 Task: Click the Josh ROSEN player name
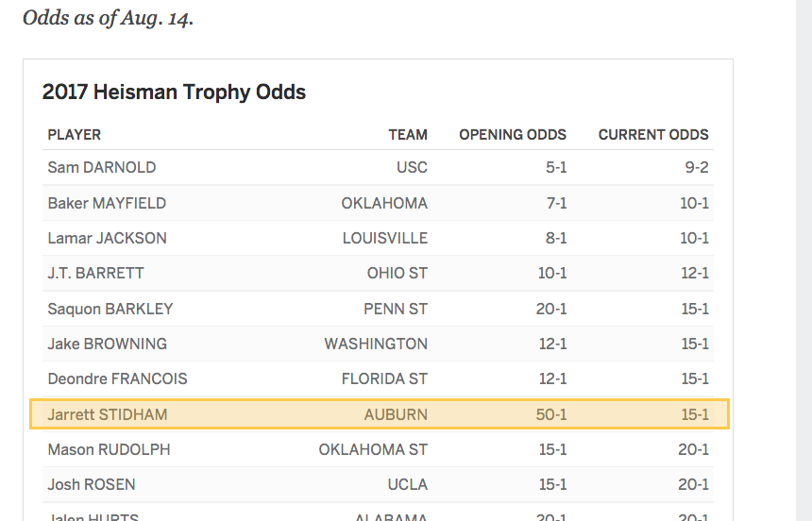[92, 484]
